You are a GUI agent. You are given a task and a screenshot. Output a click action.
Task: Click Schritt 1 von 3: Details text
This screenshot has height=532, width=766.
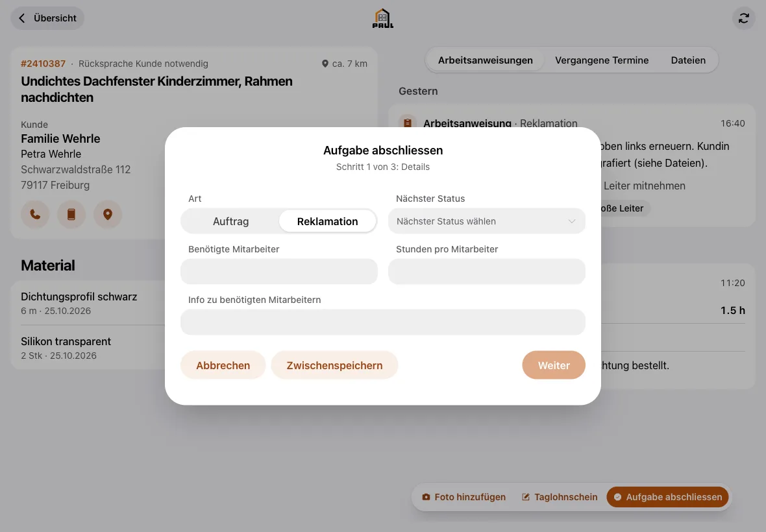click(383, 167)
